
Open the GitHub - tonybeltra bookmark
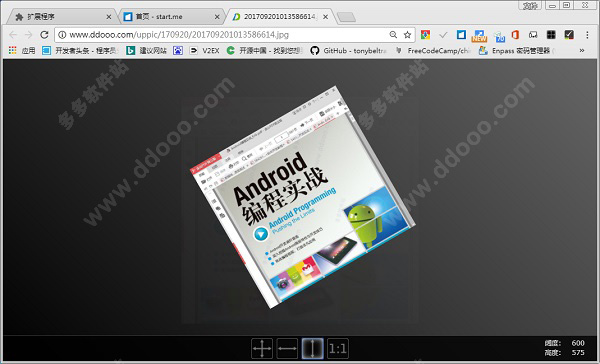point(348,51)
